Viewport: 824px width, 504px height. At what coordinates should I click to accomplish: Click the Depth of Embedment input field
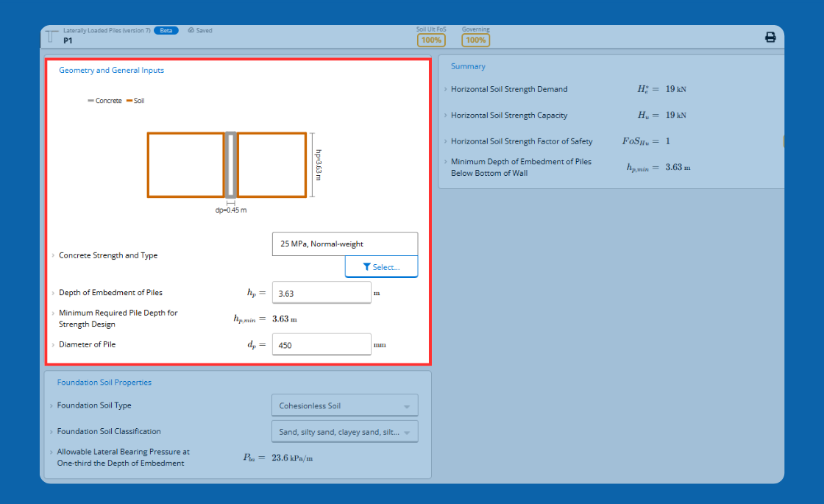click(322, 293)
